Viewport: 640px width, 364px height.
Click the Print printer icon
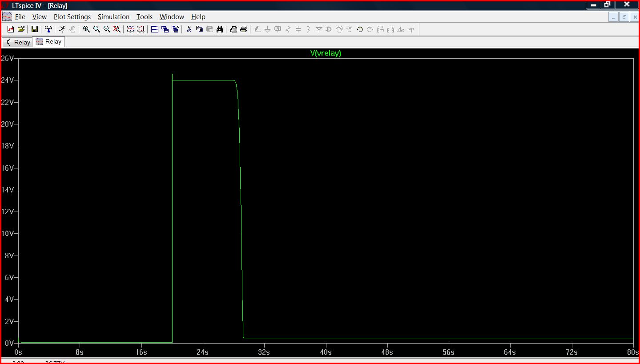(244, 29)
